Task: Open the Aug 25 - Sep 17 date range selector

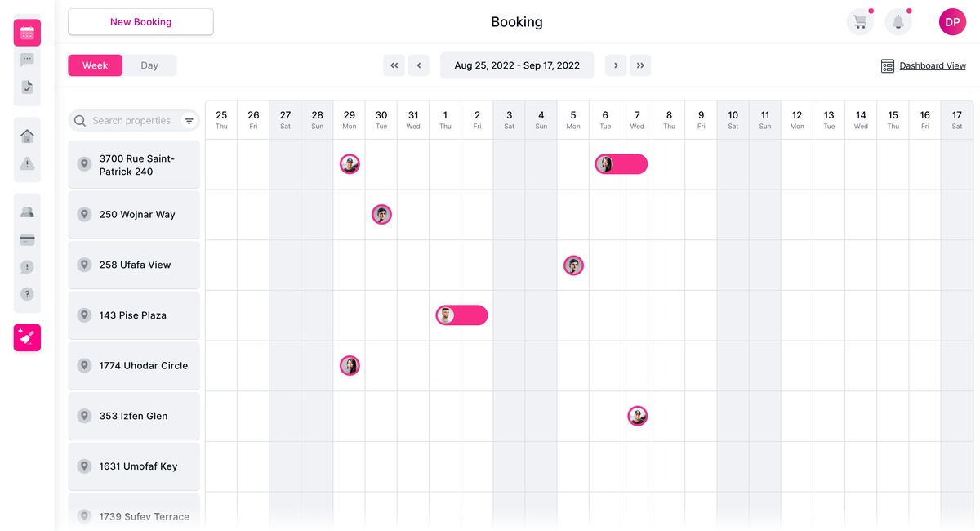Action: point(517,65)
